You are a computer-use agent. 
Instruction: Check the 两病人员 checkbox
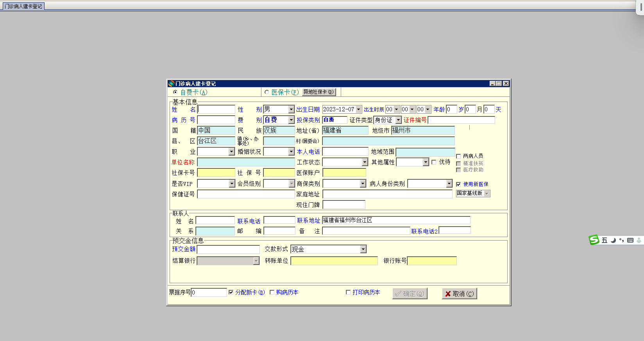tap(459, 156)
